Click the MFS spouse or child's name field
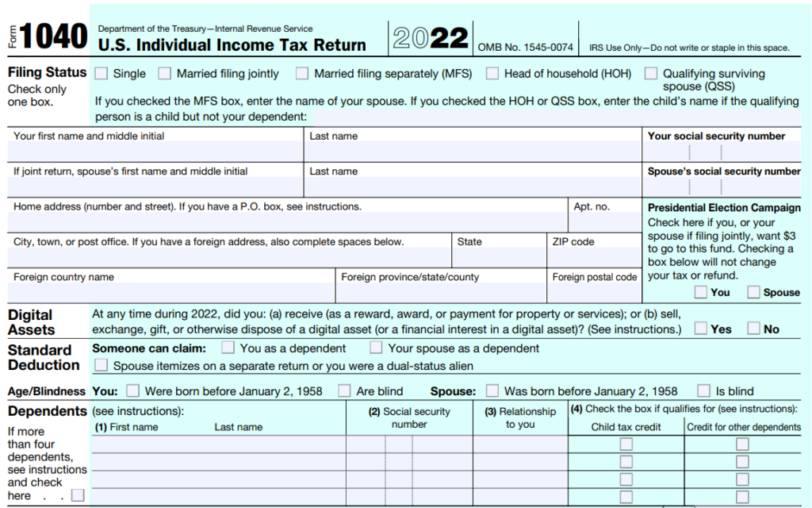 pos(557,117)
